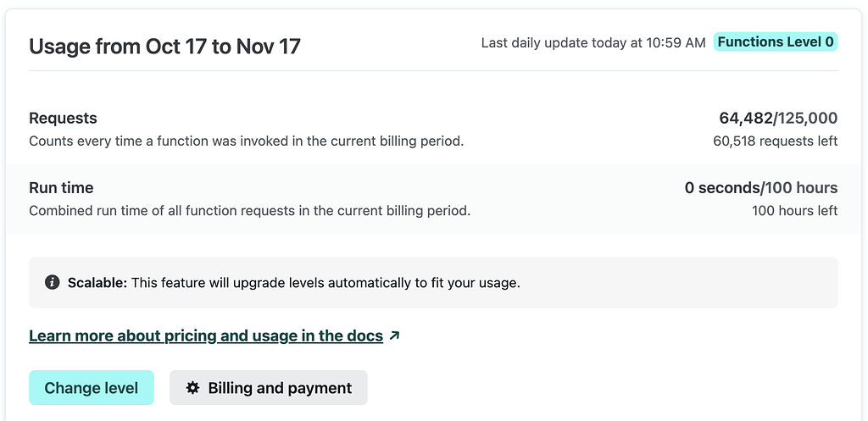Click the Requests description about function invocations

coord(246,141)
